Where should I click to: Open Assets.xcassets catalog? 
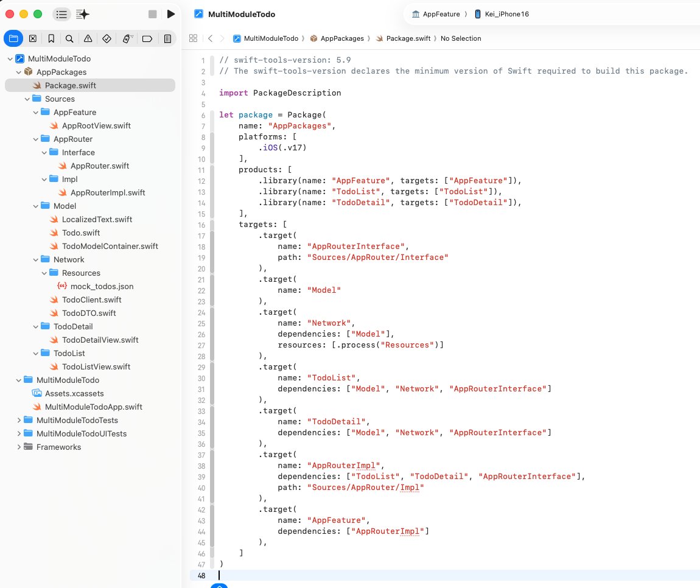pos(69,393)
